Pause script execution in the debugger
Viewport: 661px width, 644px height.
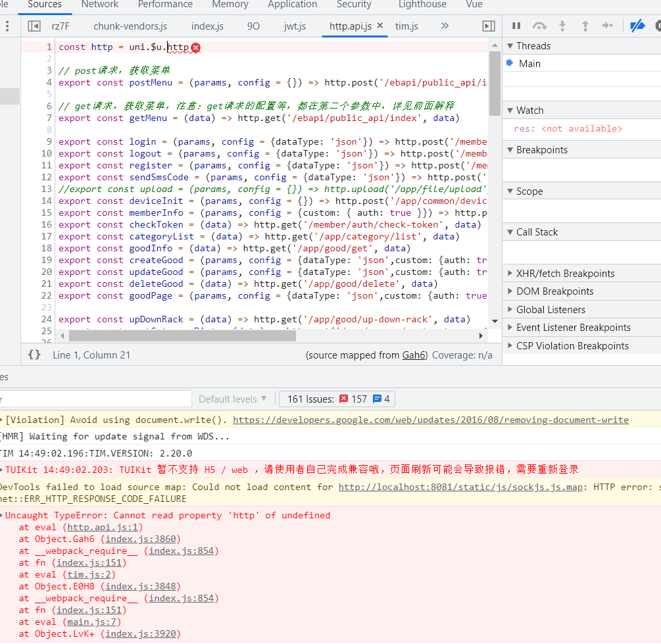pos(516,25)
